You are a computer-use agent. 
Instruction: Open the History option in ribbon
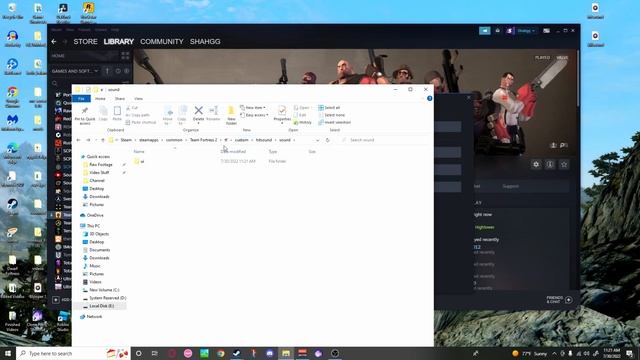(302, 122)
